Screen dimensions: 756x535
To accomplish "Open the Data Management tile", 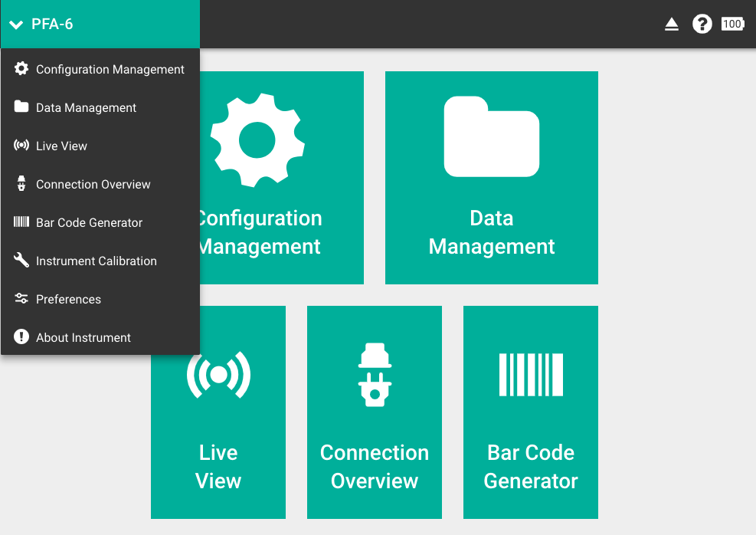I will (491, 178).
